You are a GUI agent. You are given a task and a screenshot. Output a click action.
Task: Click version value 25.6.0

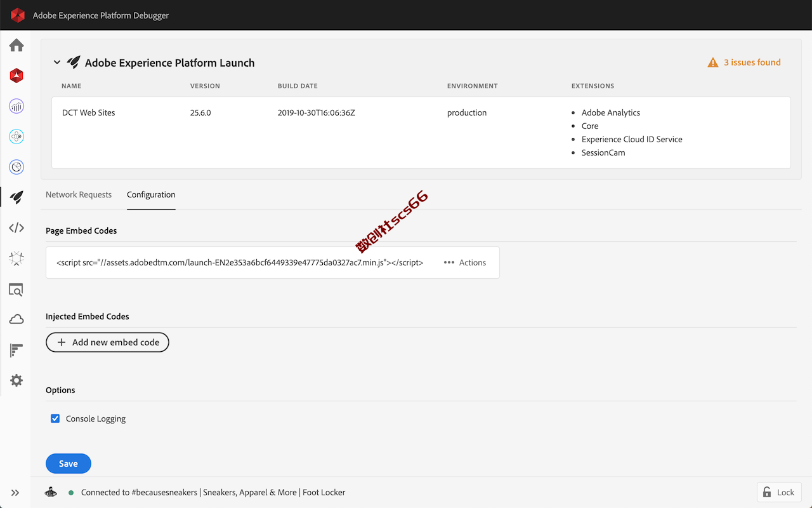tap(200, 112)
